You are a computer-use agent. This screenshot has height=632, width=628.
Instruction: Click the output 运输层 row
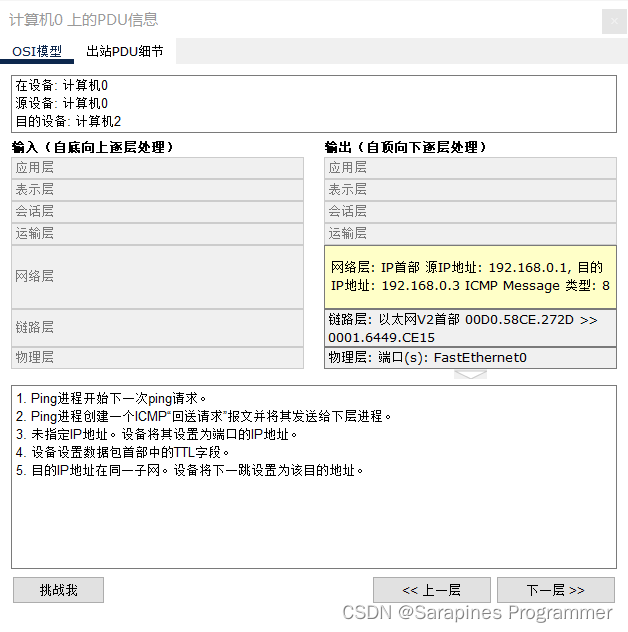[470, 233]
